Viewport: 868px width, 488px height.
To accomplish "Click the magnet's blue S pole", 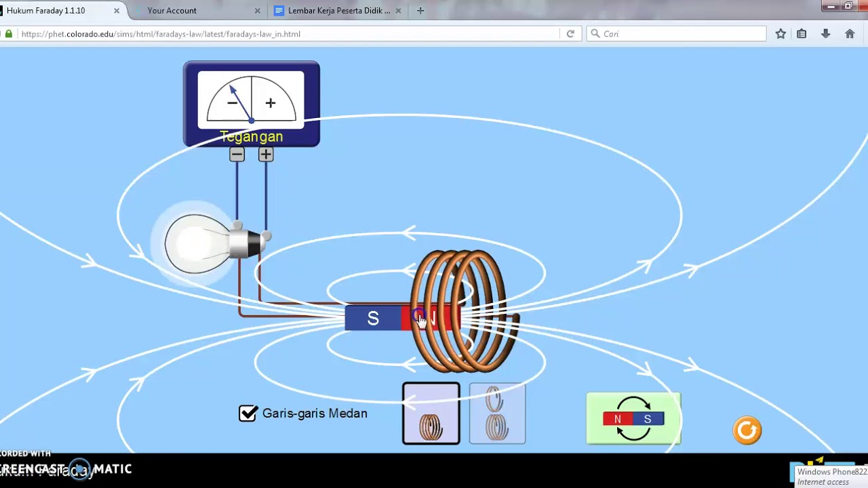I will [x=373, y=319].
